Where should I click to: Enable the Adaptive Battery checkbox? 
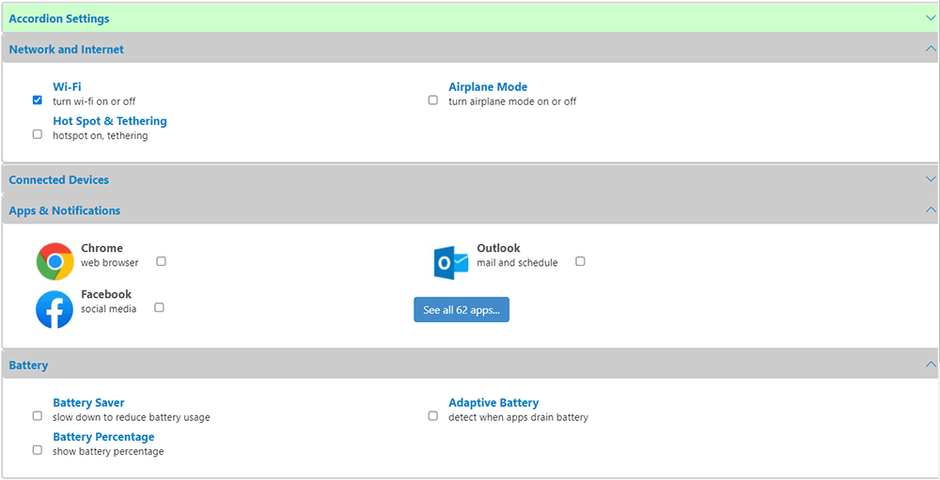pyautogui.click(x=433, y=416)
